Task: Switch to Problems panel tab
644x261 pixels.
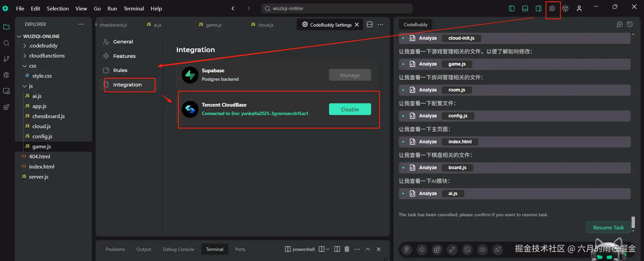Action: 115,249
